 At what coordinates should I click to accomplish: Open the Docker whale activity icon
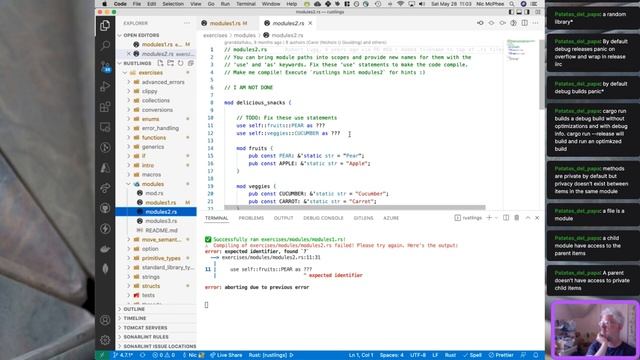coord(105,249)
